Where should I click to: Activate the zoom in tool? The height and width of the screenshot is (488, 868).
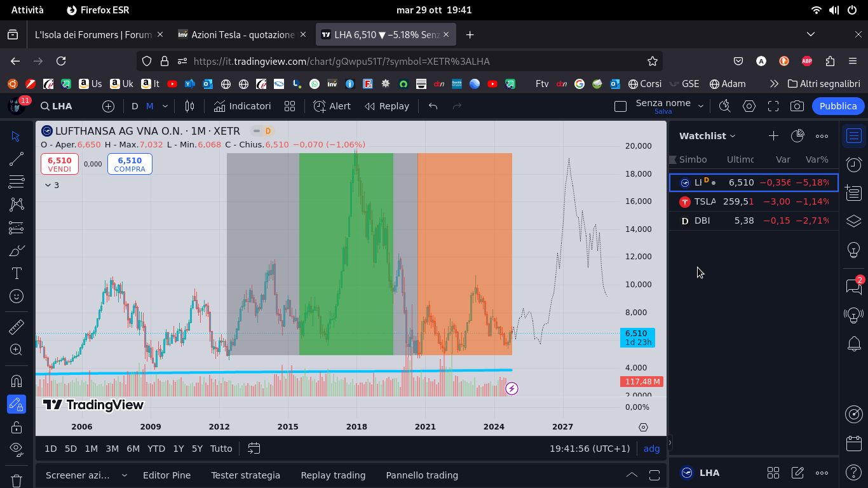(17, 349)
